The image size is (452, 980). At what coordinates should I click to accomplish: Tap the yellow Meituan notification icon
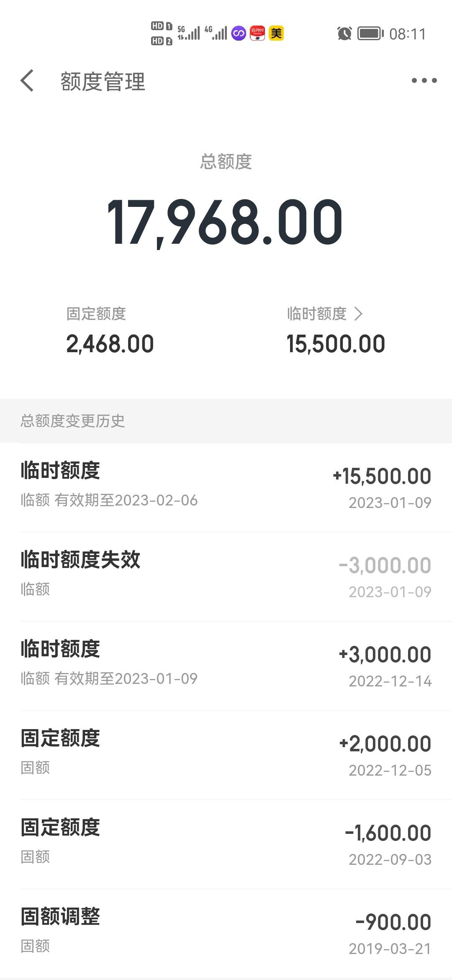[276, 33]
